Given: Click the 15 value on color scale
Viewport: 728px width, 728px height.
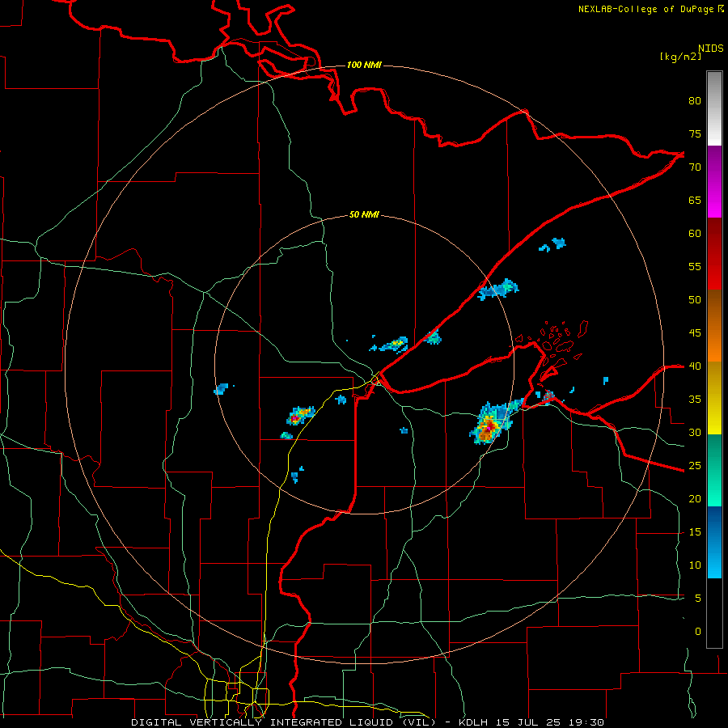Looking at the screenshot, I should point(695,531).
